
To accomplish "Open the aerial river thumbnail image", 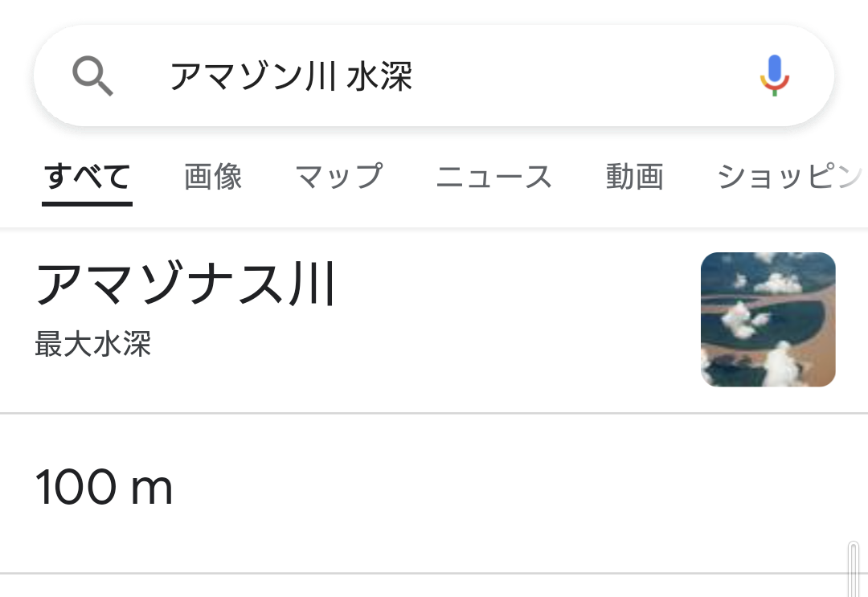I will click(x=768, y=319).
